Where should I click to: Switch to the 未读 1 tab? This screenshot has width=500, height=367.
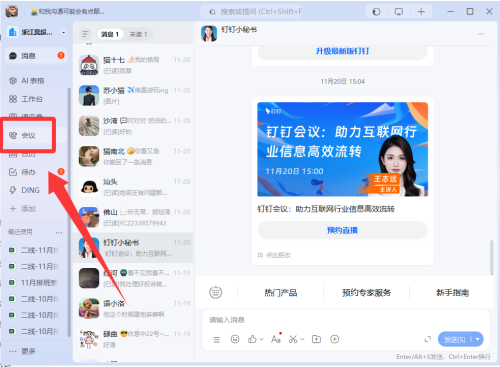pyautogui.click(x=138, y=34)
